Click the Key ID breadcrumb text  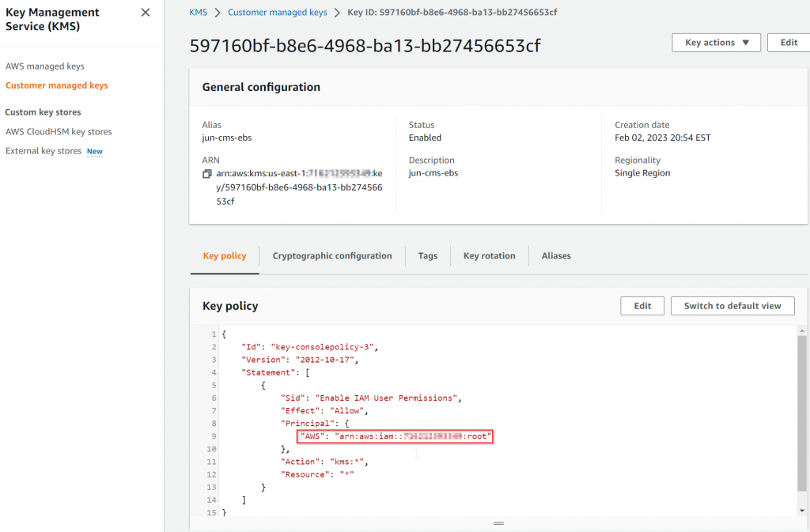click(x=452, y=13)
